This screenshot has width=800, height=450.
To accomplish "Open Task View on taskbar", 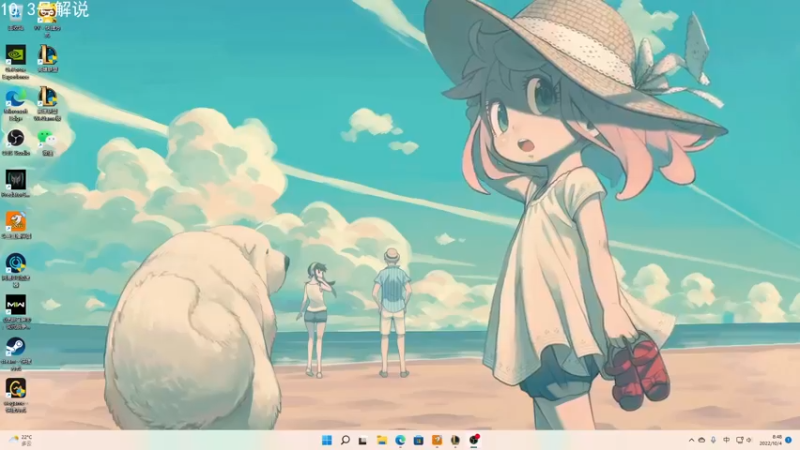I will pos(363,440).
